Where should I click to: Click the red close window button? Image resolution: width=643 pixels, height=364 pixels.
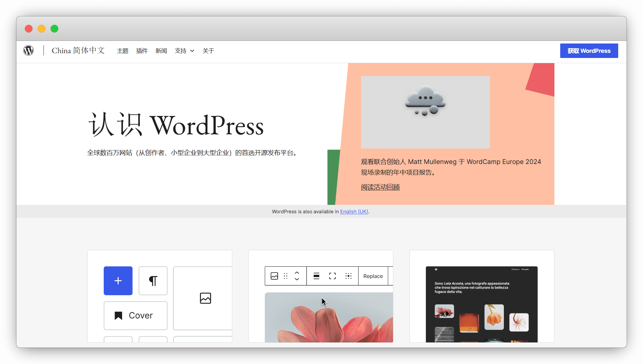pyautogui.click(x=29, y=29)
